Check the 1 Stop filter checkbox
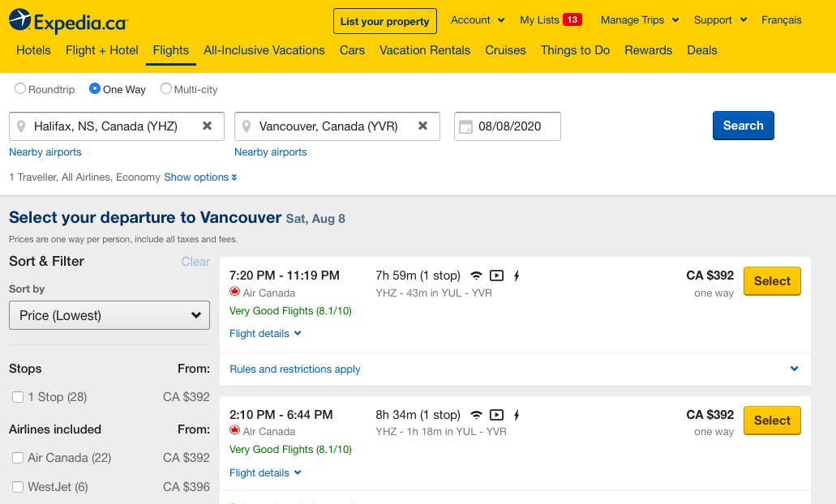This screenshot has width=836, height=504. click(18, 397)
